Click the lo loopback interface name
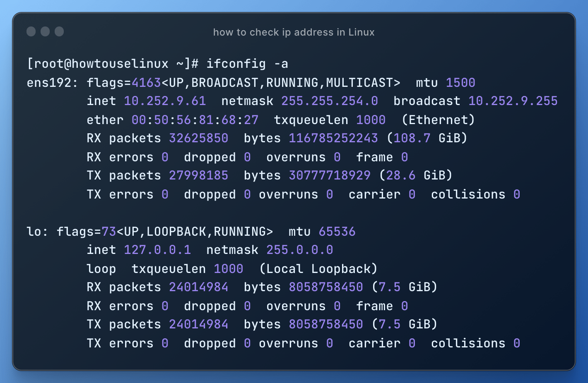 tap(34, 232)
